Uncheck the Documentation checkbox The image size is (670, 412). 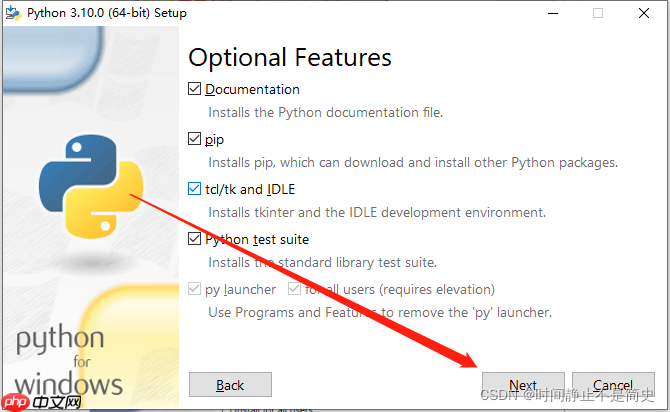(195, 89)
